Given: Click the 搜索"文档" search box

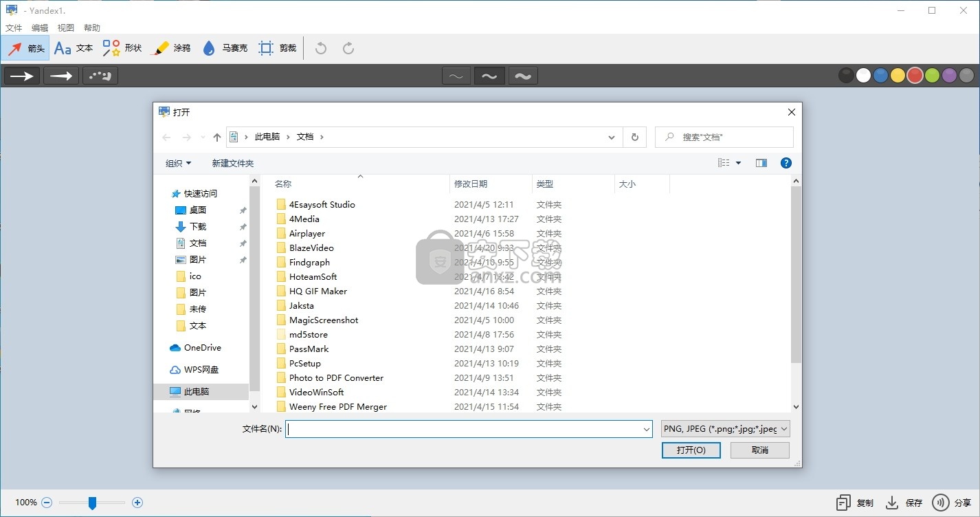Looking at the screenshot, I should [724, 137].
